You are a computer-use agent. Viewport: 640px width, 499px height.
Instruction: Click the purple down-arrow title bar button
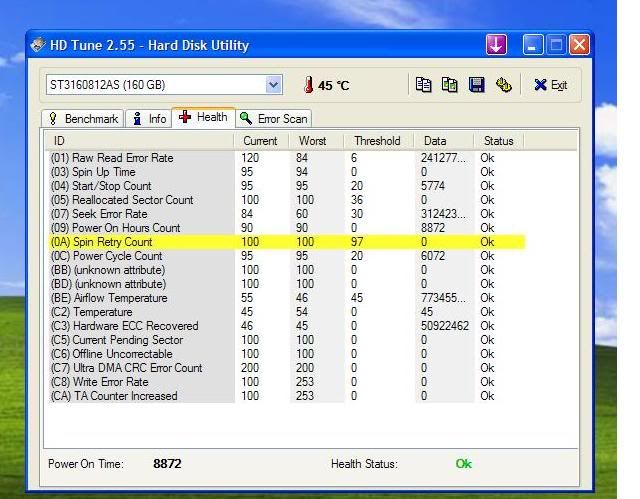tap(497, 45)
